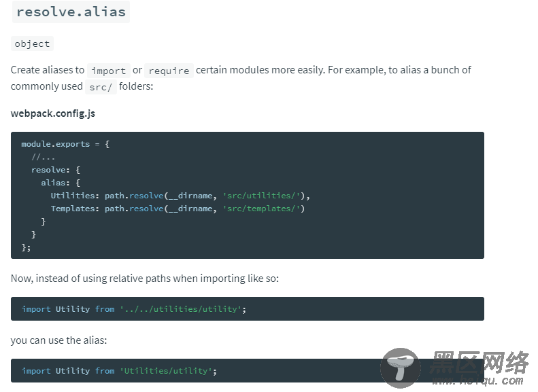The height and width of the screenshot is (392, 538).
Task: Click the 'src/templates/' string
Action: pos(261,209)
